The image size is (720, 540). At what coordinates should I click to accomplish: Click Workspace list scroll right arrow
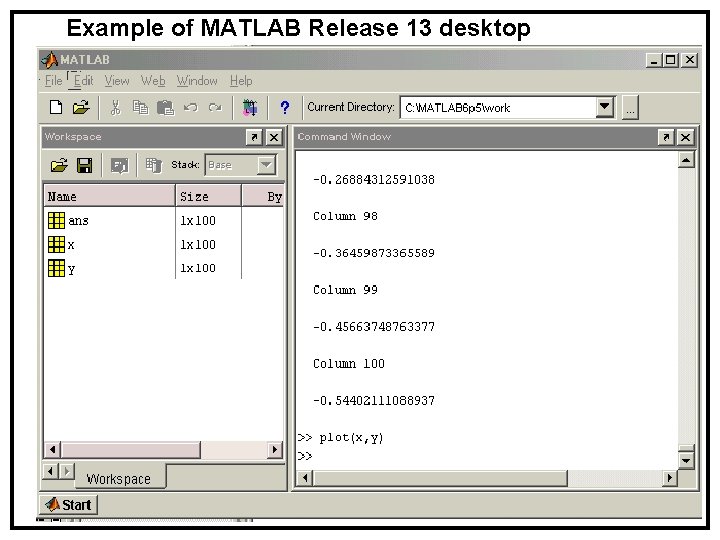[x=275, y=450]
